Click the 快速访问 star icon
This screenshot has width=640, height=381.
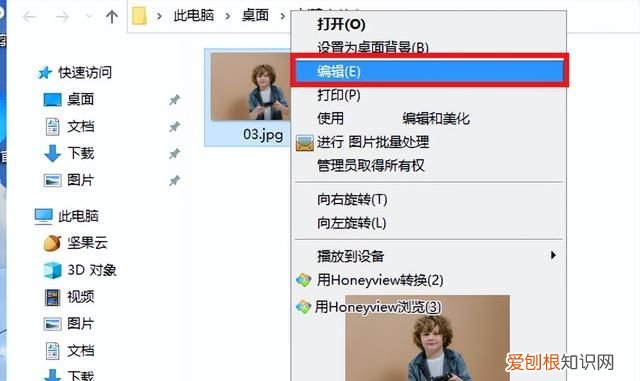coord(45,73)
